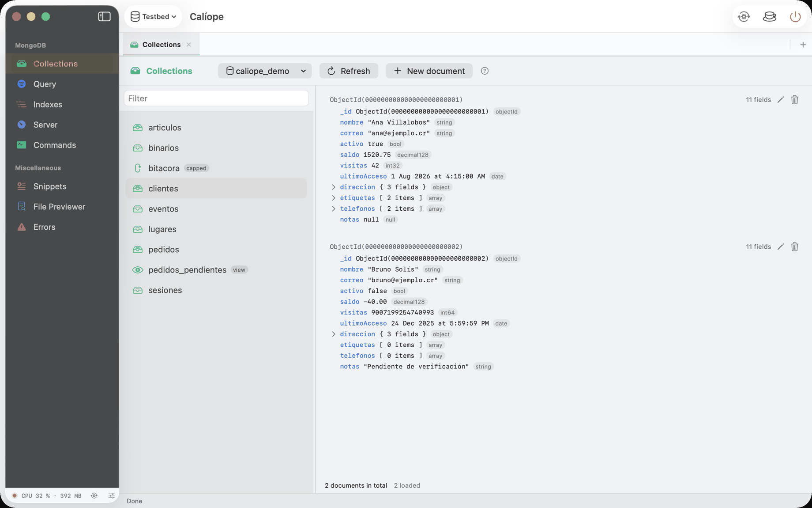
Task: Click the bitacora capped collection icon
Action: coord(138,168)
